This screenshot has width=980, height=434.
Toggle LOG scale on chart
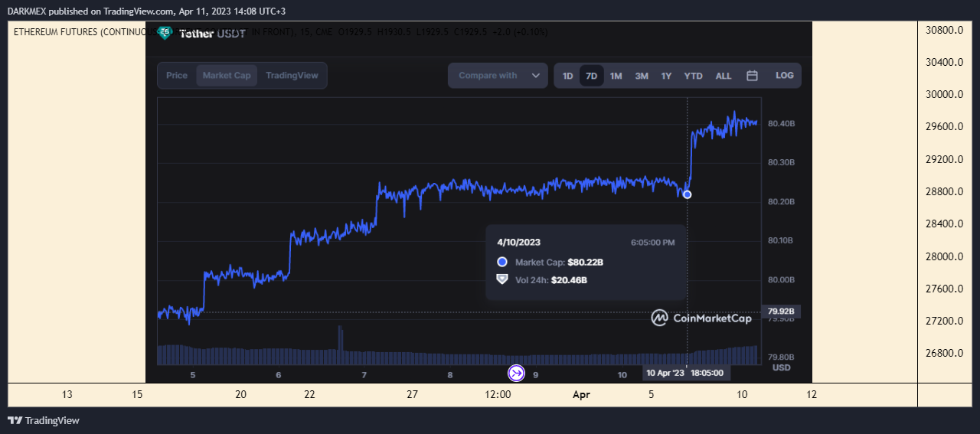point(784,76)
